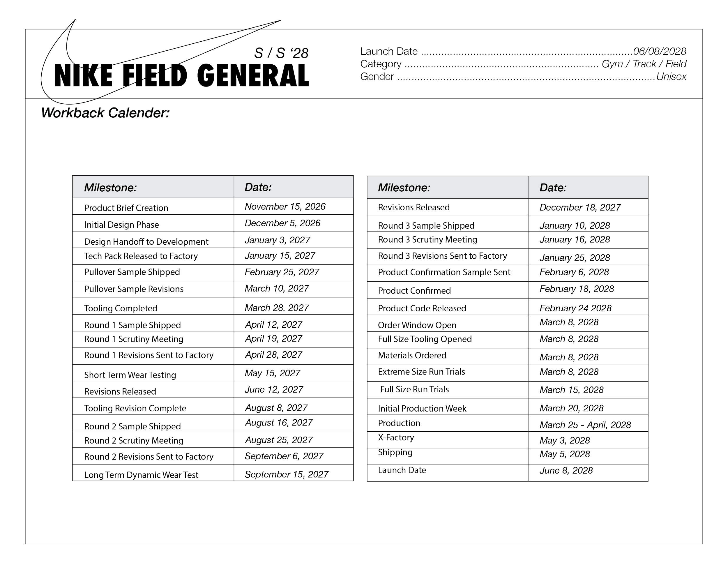
Task: Click the Pullover Sample Shipped milestone
Action: point(132,272)
